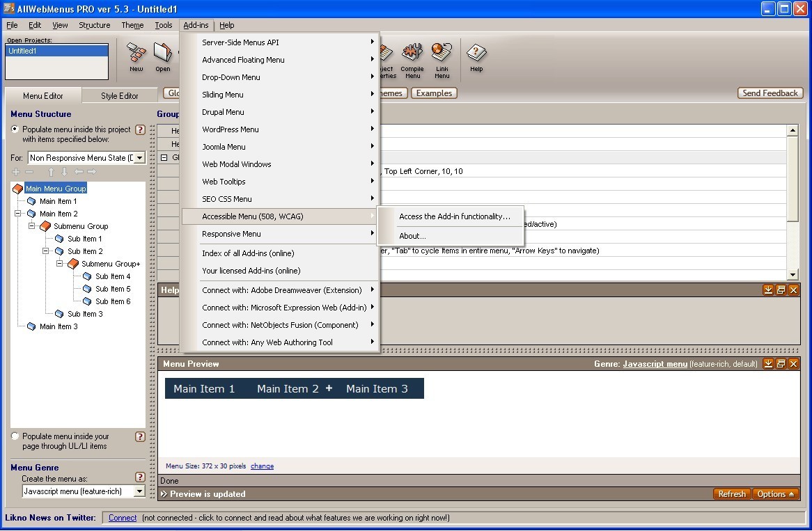The image size is (812, 531).
Task: Dock the Help panel using its arrow icon
Action: [x=768, y=290]
